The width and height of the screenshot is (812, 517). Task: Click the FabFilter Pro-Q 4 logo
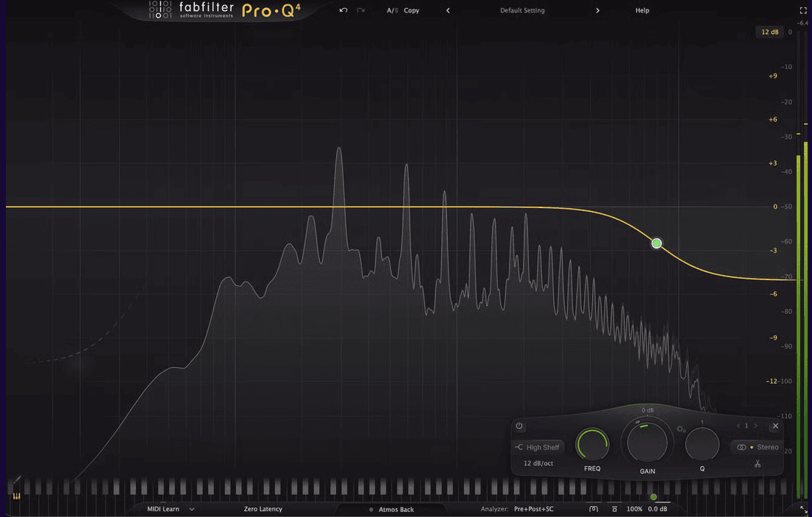[225, 10]
